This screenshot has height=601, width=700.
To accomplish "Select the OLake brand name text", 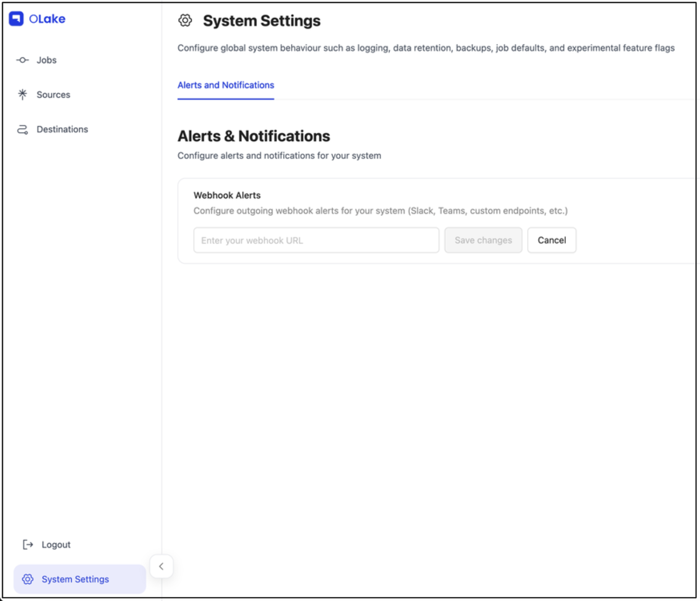I will click(x=48, y=19).
